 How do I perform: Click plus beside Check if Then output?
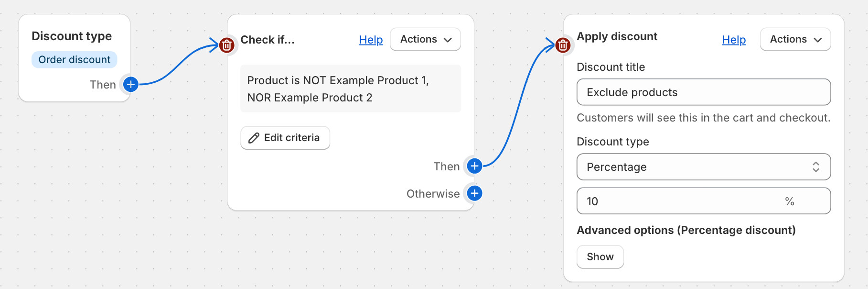pyautogui.click(x=474, y=166)
